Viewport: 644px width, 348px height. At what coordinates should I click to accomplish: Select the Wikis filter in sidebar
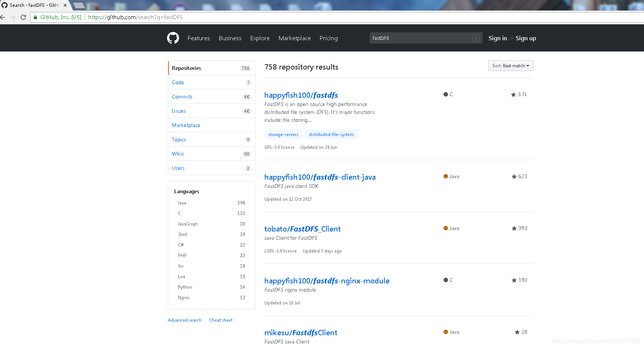pyautogui.click(x=211, y=154)
